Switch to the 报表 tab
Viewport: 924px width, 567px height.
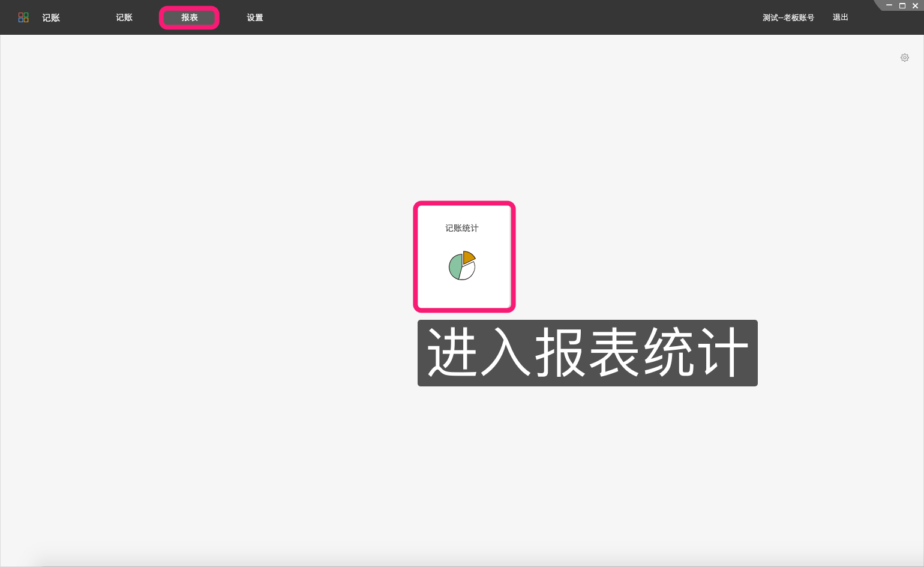pos(190,17)
